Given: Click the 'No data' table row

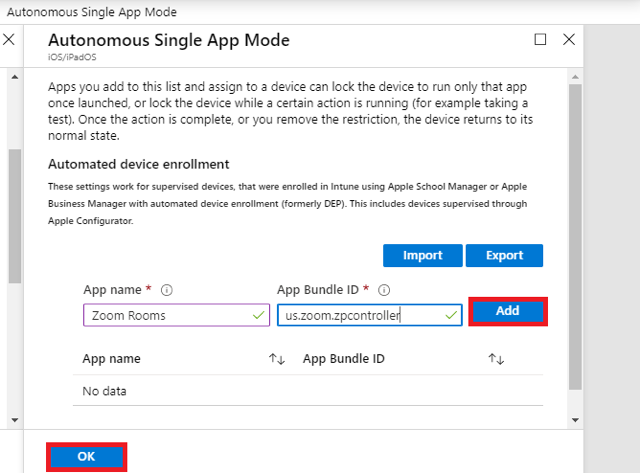Looking at the screenshot, I should (308, 391).
